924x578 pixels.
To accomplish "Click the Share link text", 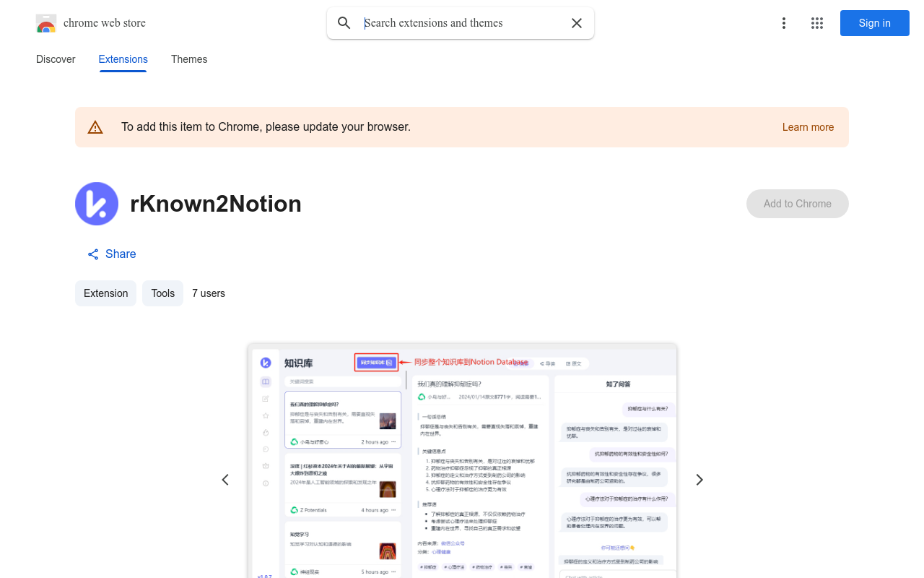I will [121, 254].
